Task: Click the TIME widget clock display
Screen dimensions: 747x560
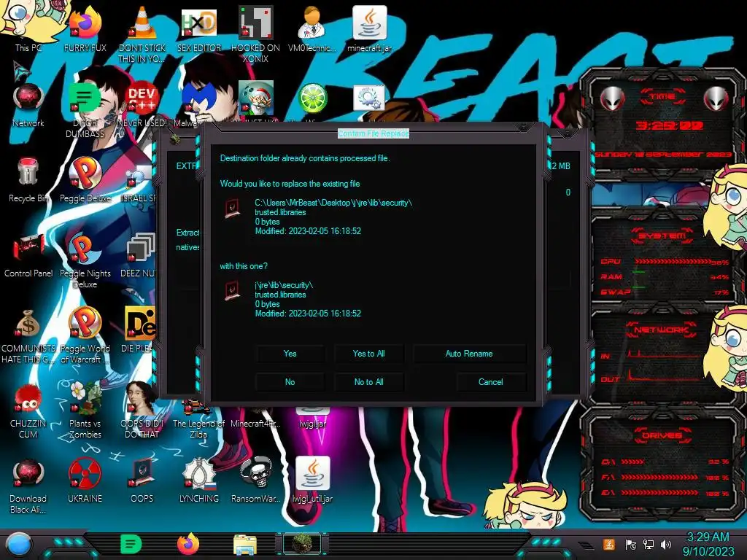Action: tap(670, 125)
